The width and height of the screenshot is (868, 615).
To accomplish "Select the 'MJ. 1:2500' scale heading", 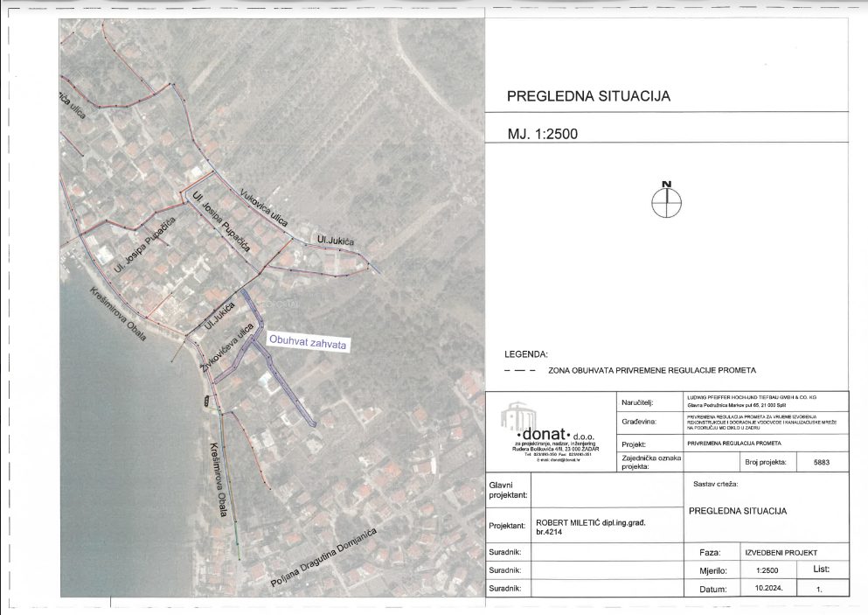I will (x=543, y=134).
